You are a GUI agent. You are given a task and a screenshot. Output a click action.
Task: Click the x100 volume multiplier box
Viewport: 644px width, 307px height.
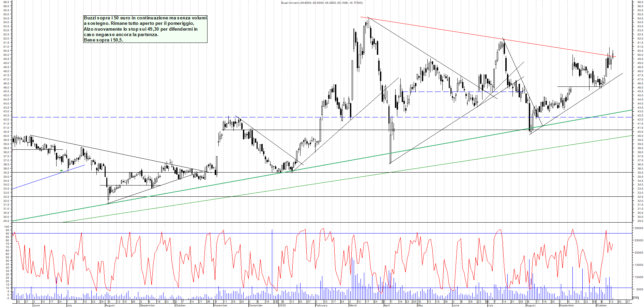tap(635, 298)
